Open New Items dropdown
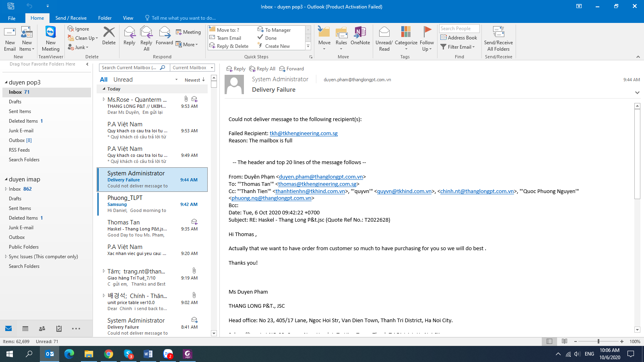This screenshot has height=362, width=644. coord(27,39)
